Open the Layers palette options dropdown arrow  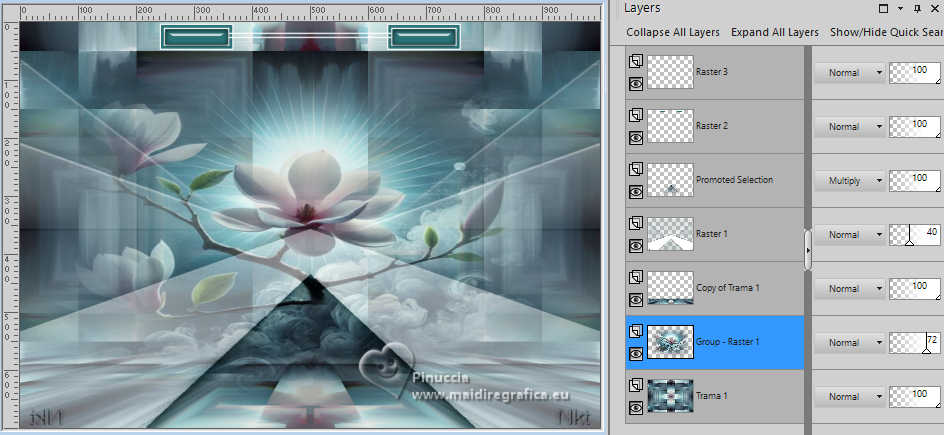pos(901,8)
